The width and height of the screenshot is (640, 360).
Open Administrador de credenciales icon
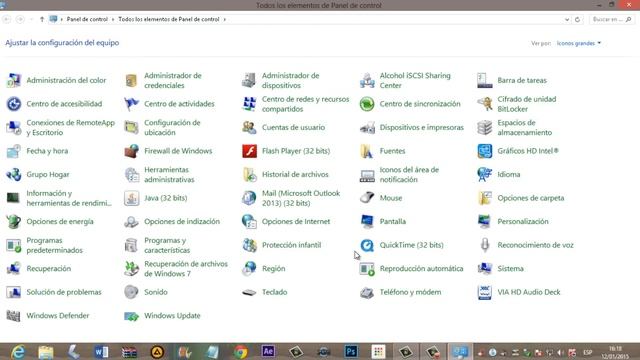131,80
